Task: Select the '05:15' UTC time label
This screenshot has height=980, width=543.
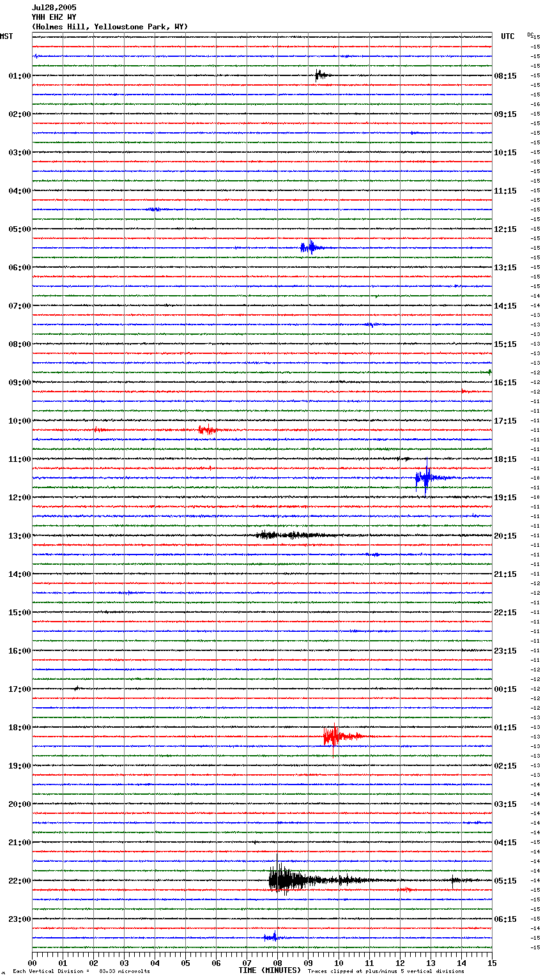Action: point(505,881)
